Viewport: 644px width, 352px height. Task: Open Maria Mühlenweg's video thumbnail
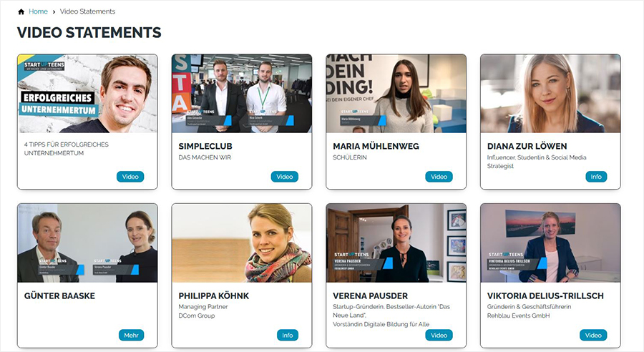(396, 94)
